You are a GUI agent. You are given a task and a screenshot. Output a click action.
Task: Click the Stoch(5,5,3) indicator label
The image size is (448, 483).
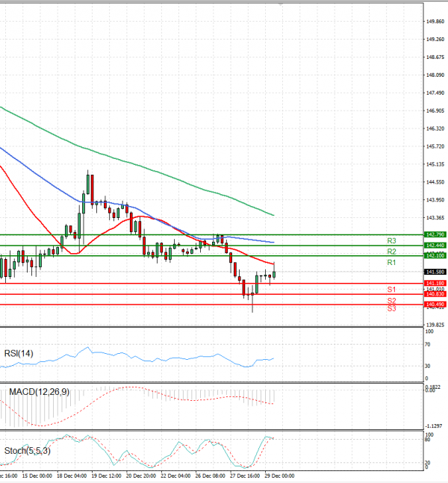(x=27, y=451)
